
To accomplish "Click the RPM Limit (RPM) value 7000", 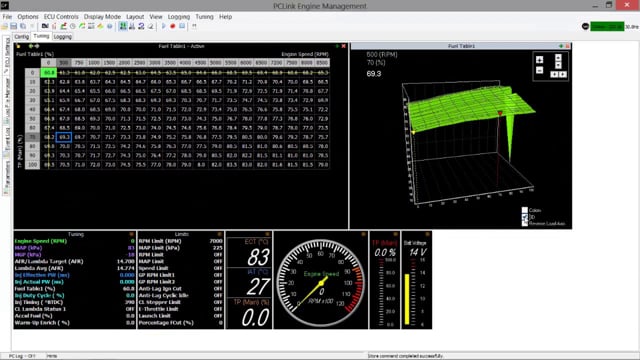I will pos(216,241).
